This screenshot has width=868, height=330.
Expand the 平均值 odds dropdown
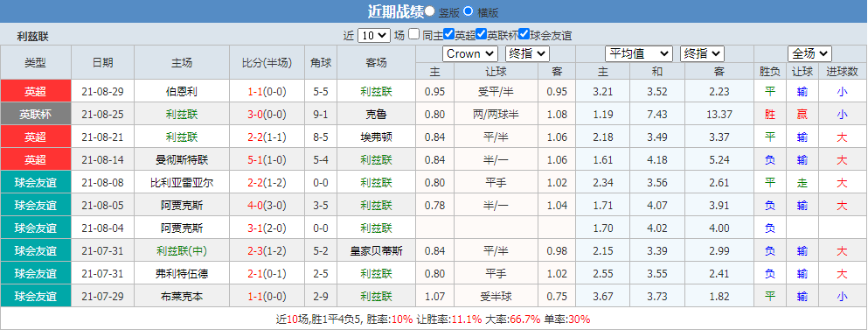point(639,53)
